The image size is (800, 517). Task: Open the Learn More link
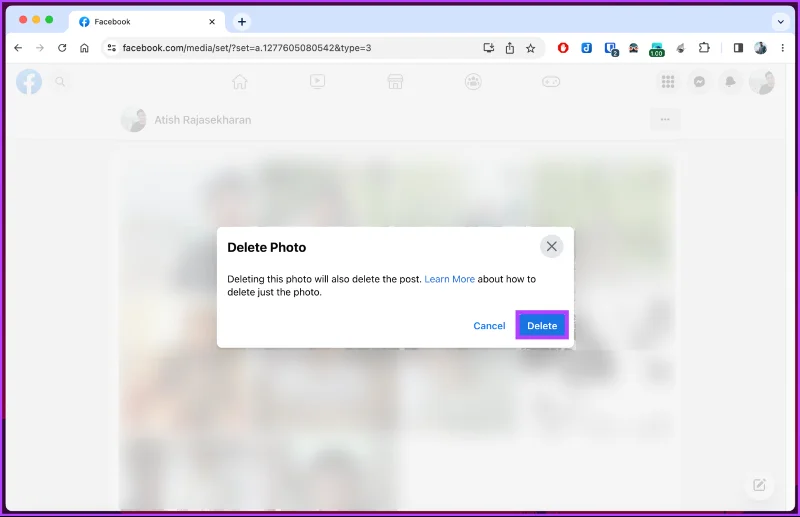coord(449,279)
